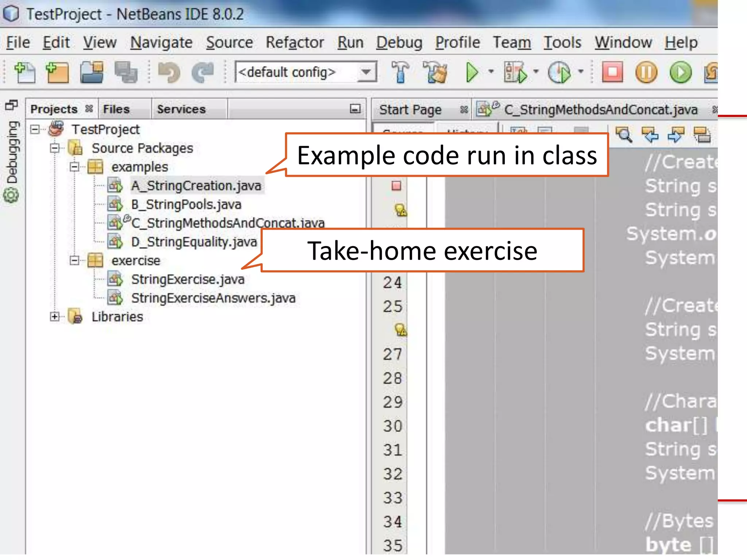Click the Save All toolbar icon

[126, 72]
